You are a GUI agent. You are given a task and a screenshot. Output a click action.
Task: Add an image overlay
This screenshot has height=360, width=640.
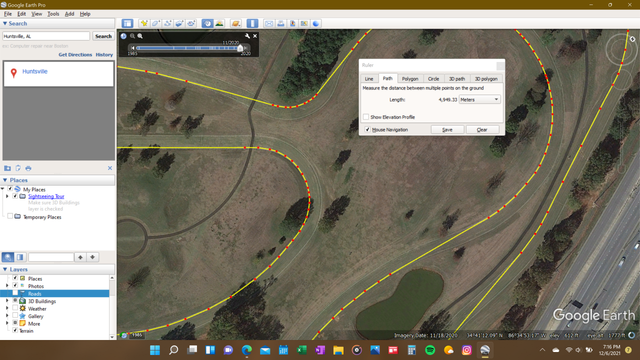[179, 23]
